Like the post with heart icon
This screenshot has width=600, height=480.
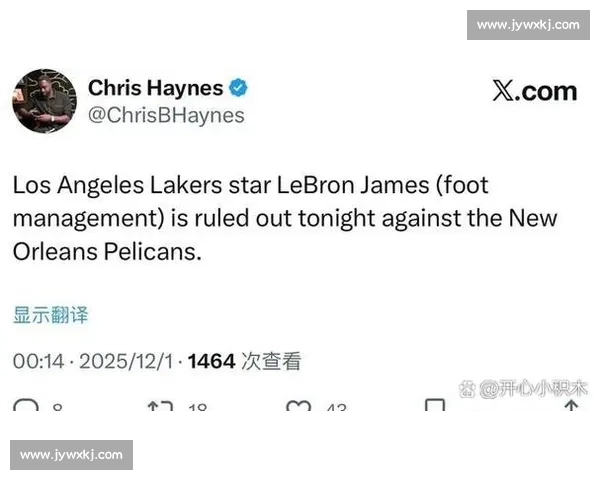tap(298, 405)
